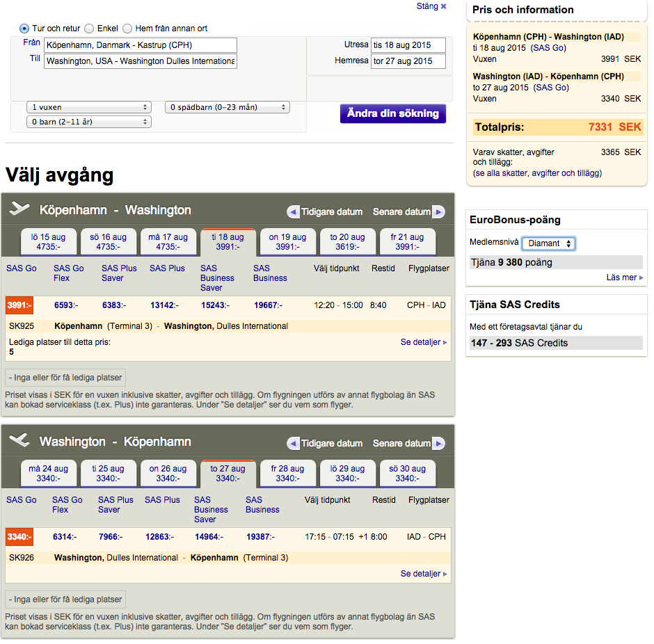
Task: Open the Diamant membership level dropdown
Action: tap(549, 243)
